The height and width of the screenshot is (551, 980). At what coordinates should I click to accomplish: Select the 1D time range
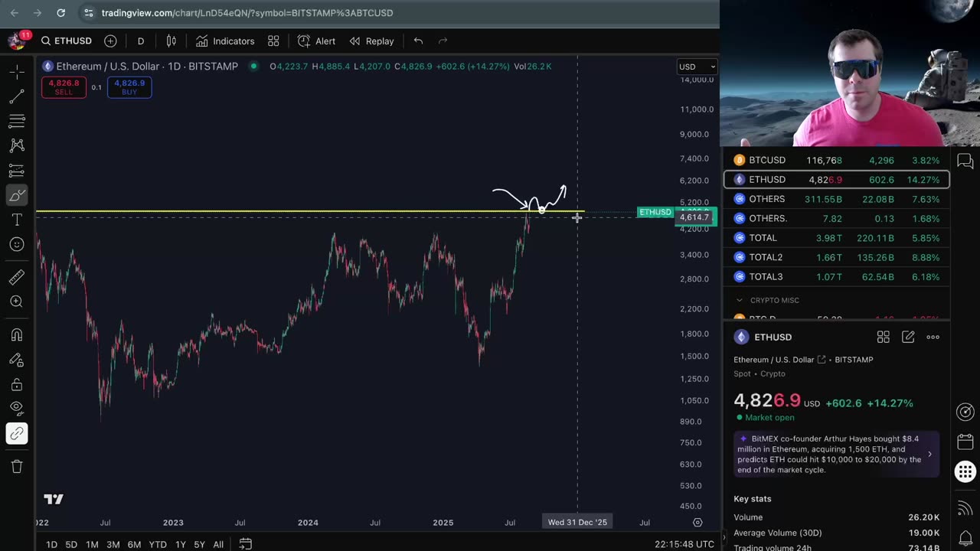tap(51, 544)
